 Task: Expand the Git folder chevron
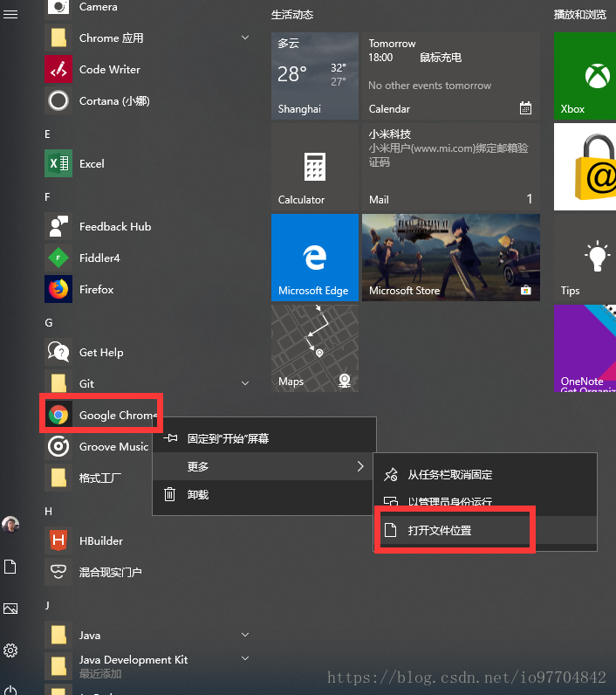[245, 383]
